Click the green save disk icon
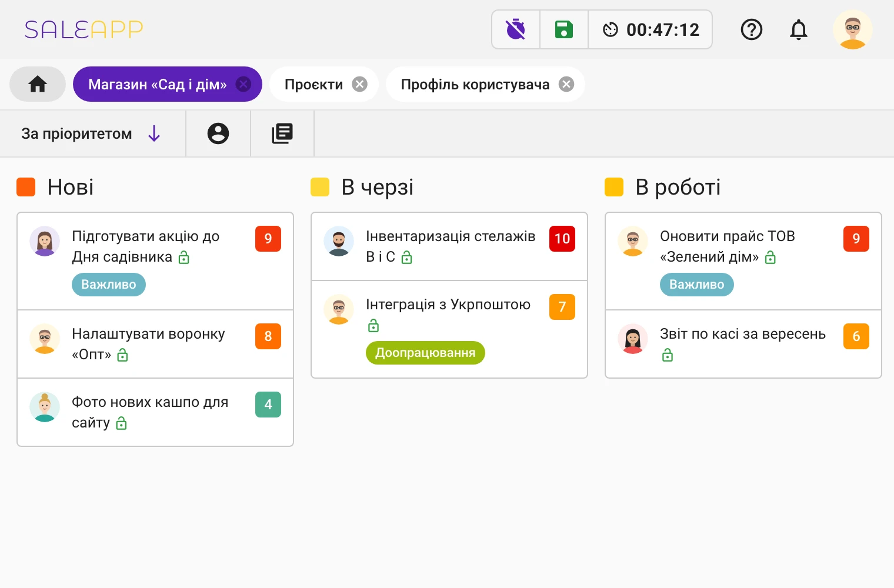Image resolution: width=894 pixels, height=588 pixels. click(564, 29)
